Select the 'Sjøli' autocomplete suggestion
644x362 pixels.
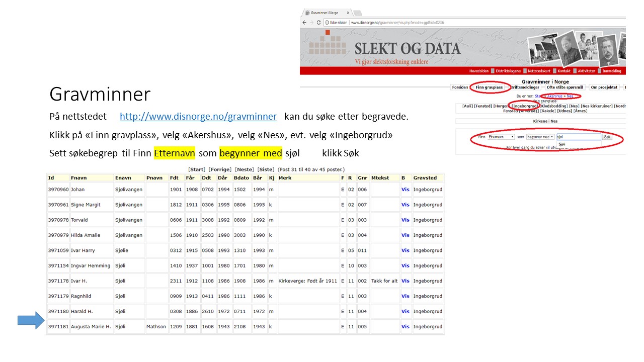pos(562,144)
